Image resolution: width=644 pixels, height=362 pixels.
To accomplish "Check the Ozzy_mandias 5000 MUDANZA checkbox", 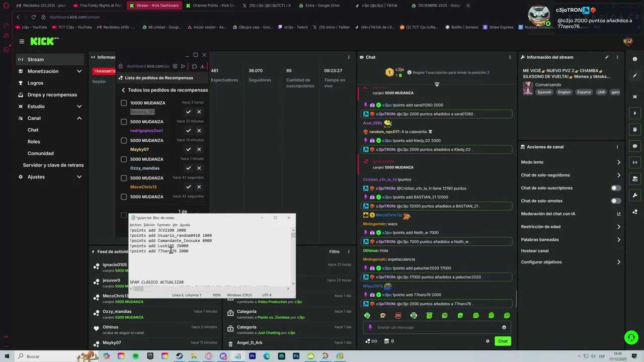I will (x=124, y=159).
